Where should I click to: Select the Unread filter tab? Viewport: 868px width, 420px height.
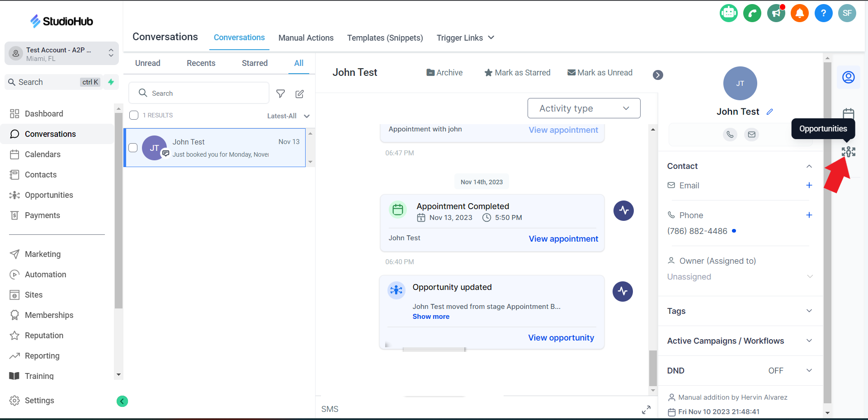point(148,63)
